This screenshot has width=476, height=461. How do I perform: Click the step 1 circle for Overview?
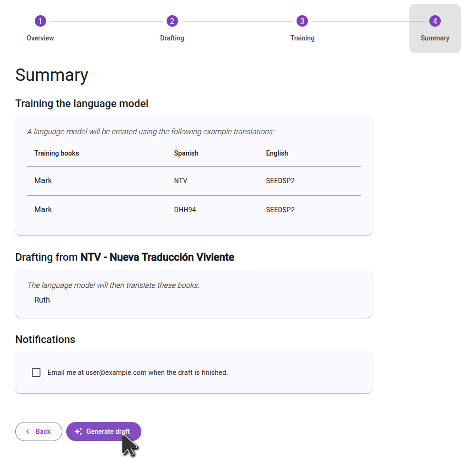pos(40,21)
